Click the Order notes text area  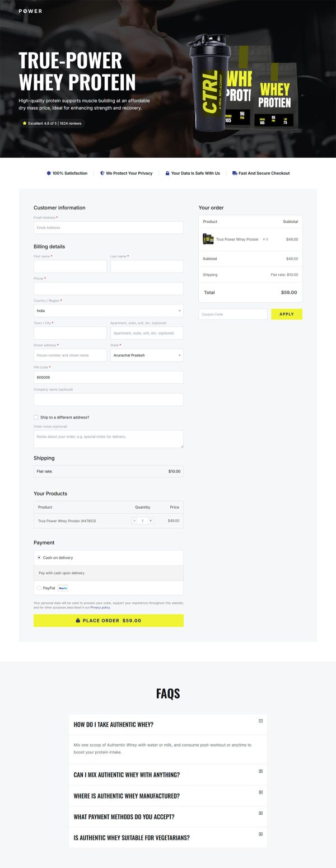pyautogui.click(x=109, y=439)
